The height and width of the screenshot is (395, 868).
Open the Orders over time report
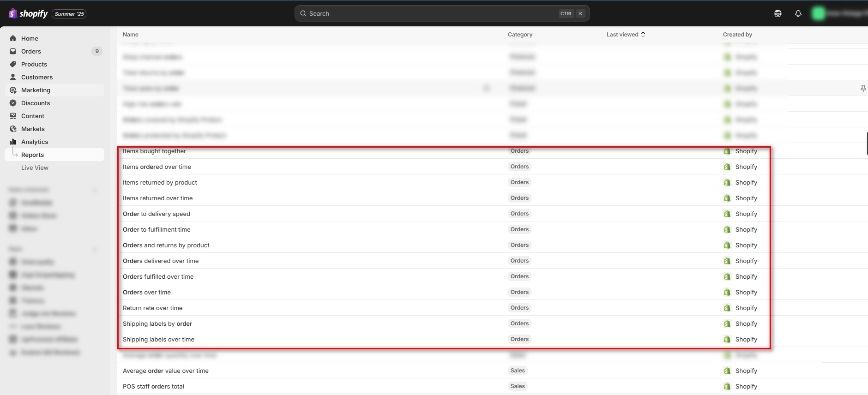tap(147, 292)
